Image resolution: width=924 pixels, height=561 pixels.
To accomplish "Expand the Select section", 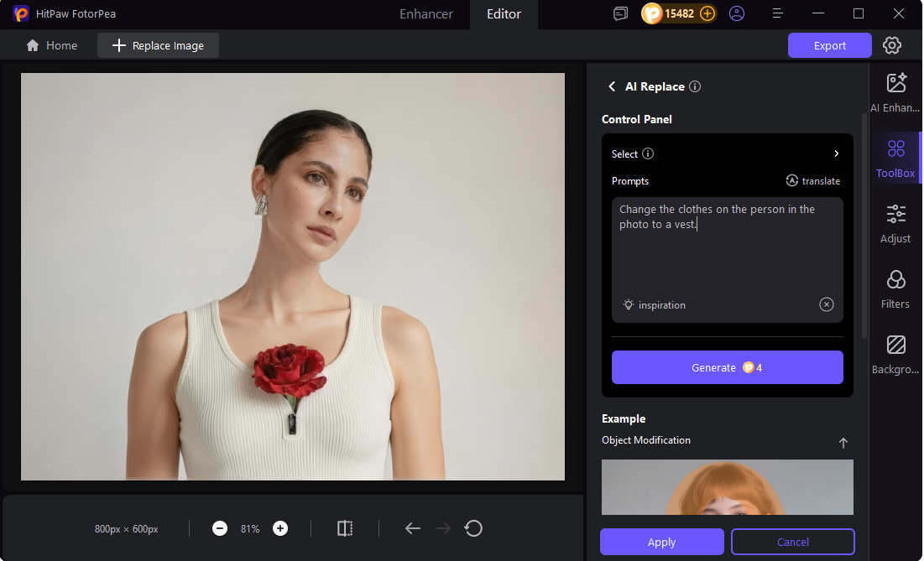I will 836,153.
